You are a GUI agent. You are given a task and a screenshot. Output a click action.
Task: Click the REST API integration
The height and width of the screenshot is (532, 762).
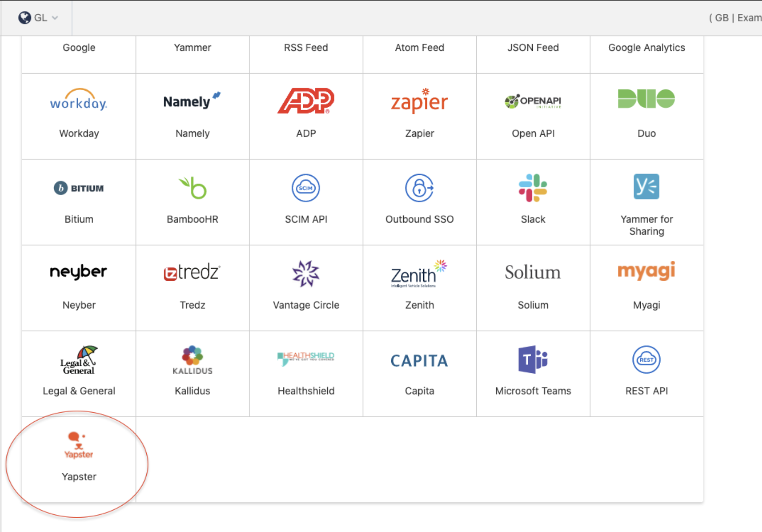(x=646, y=370)
